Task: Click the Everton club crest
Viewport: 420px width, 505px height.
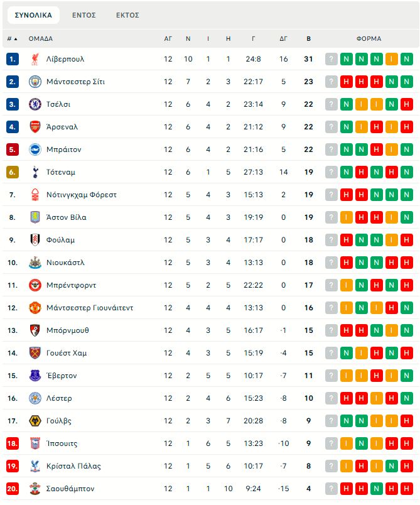Action: coord(35,376)
